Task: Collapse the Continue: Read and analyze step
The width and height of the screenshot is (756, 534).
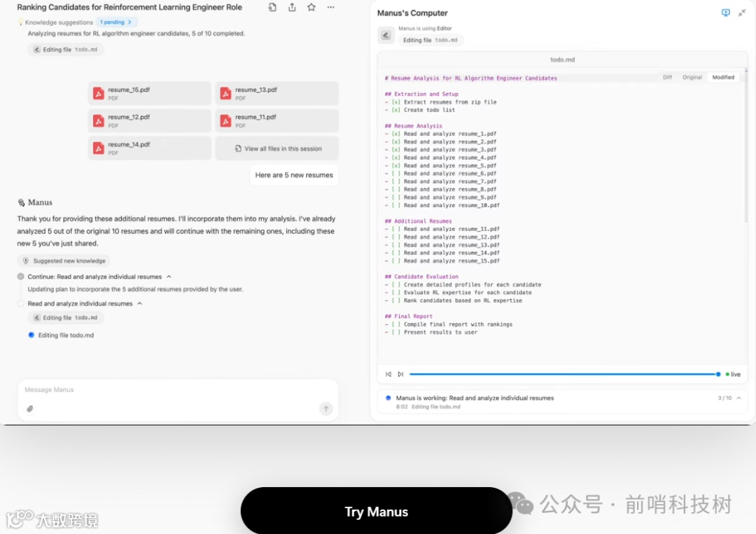Action: pos(169,276)
